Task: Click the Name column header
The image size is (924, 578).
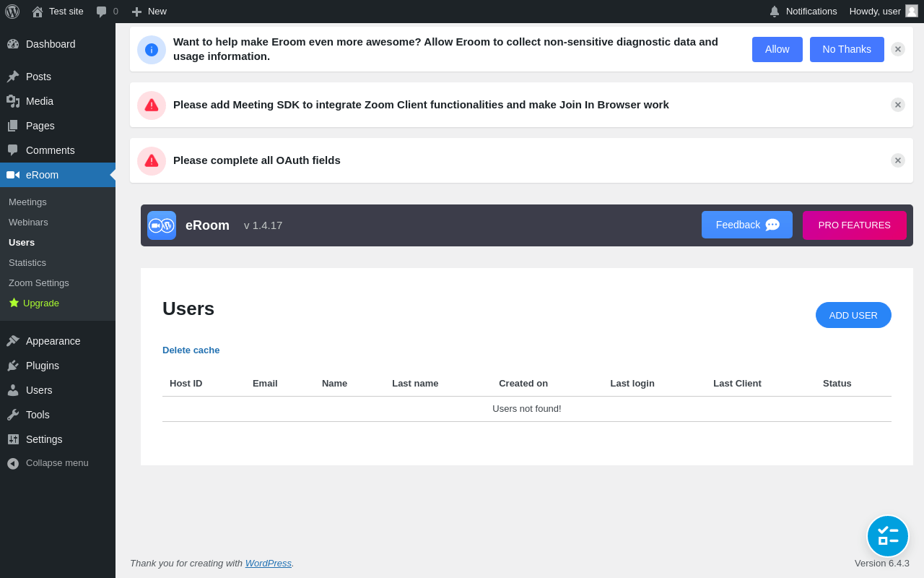Action: [334, 384]
